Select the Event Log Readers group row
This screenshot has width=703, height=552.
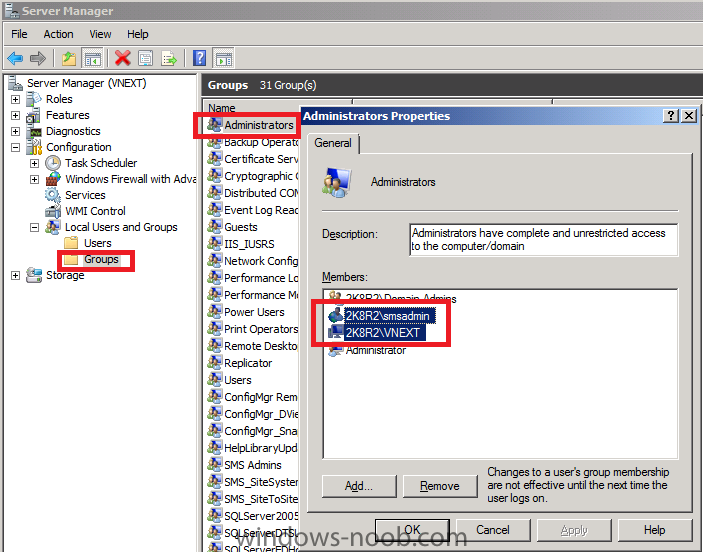tap(253, 210)
